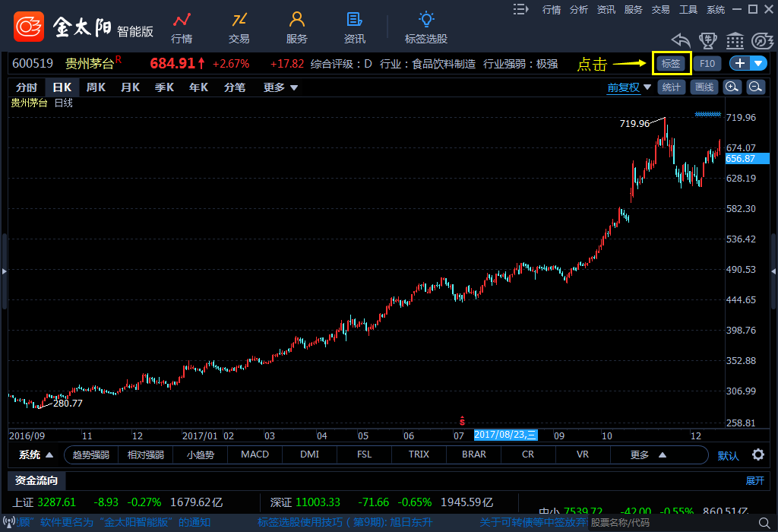The image size is (778, 532).
Task: Click the 标签 button
Action: pos(671,64)
